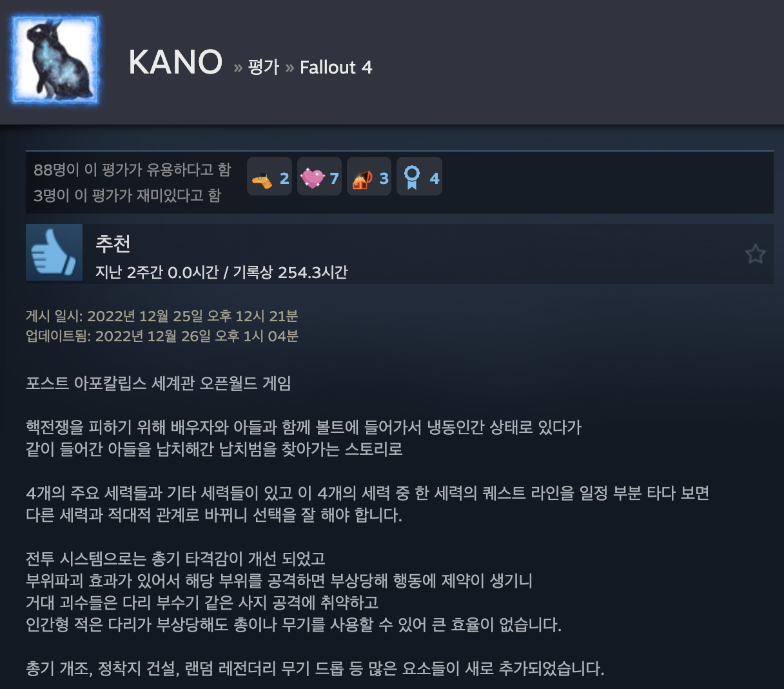Image resolution: width=784 pixels, height=689 pixels.
Task: Click the star outline icon on the review bar
Action: pyautogui.click(x=755, y=254)
